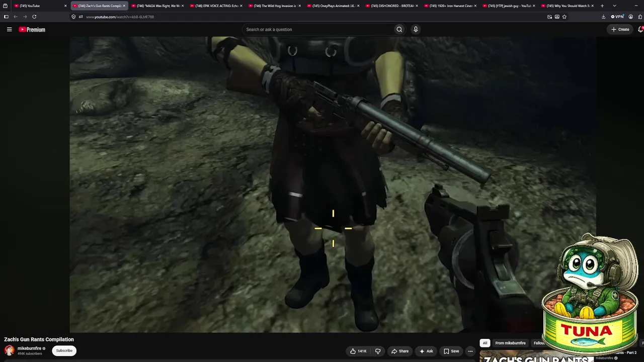Screen dimensions: 644x362
Task: Switch to YTP jewish guy tab
Action: [510, 6]
